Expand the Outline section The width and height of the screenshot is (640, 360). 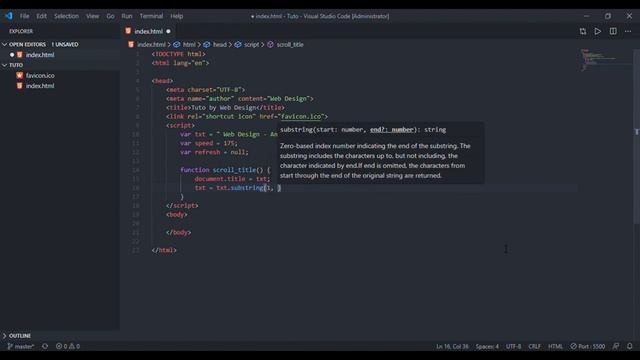(20, 336)
